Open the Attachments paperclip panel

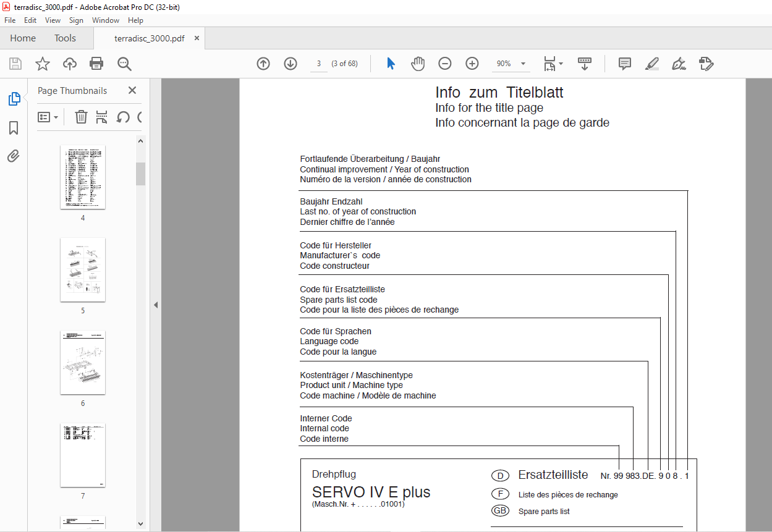click(x=14, y=156)
